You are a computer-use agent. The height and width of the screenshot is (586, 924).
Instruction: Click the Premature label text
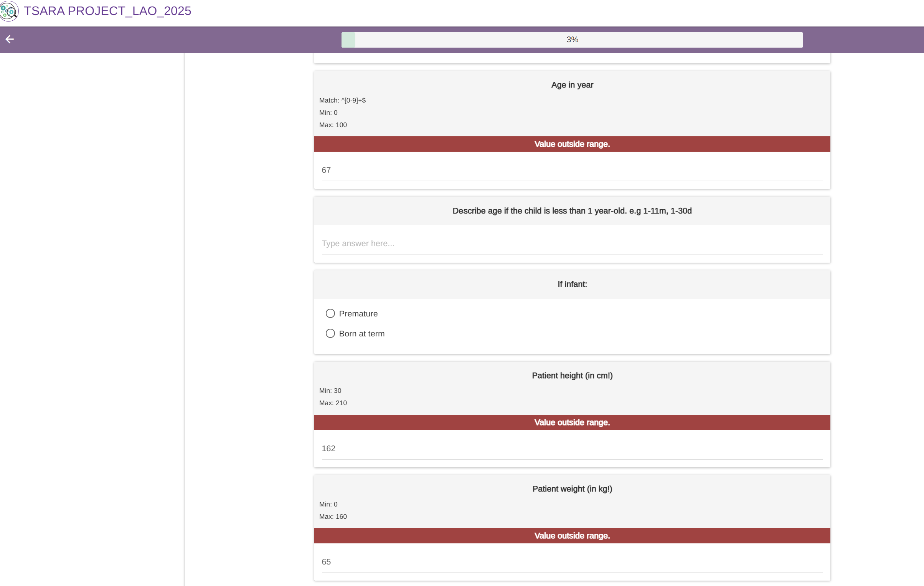click(358, 314)
